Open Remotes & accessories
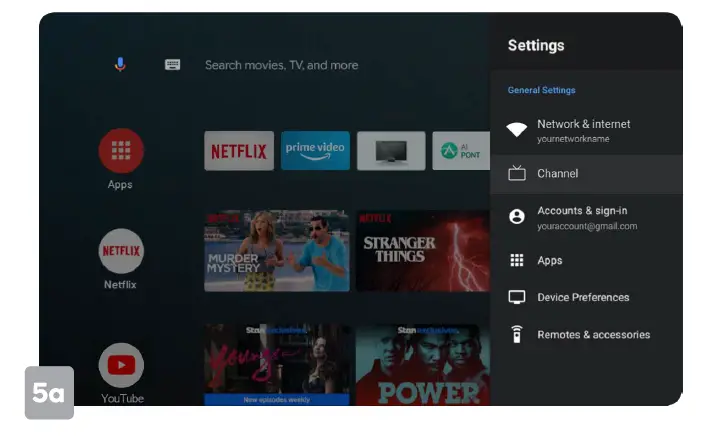Viewport: 704px width, 438px height. click(x=586, y=334)
